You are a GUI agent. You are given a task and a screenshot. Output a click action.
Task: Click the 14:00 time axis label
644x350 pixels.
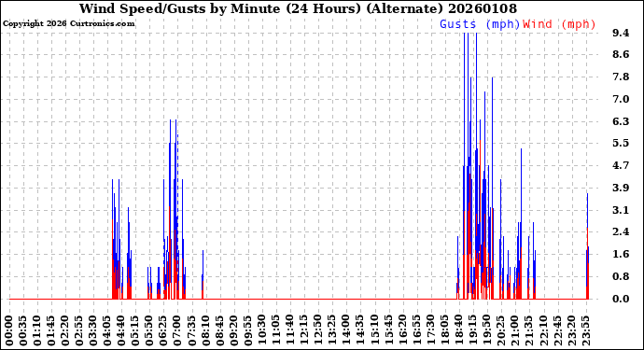[x=346, y=331]
